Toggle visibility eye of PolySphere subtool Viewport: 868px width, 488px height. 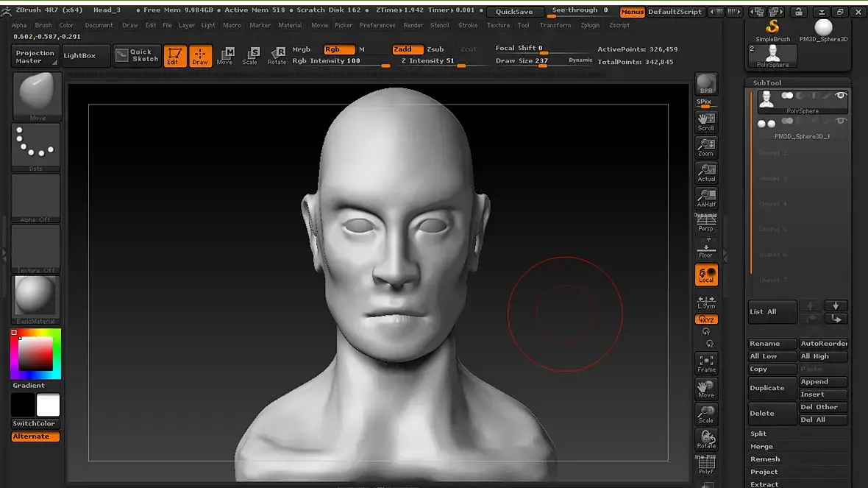[x=841, y=96]
